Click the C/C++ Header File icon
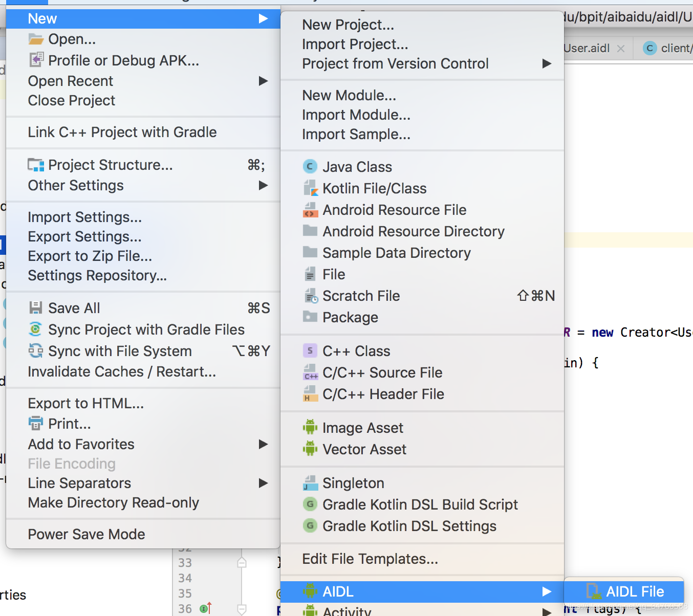 [311, 393]
